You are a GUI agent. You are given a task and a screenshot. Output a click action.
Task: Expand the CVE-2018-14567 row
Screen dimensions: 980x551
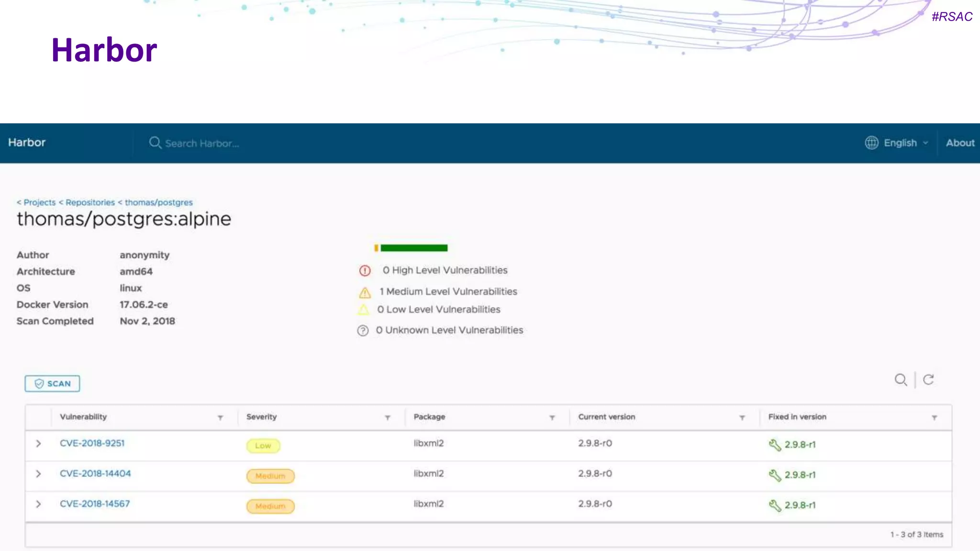click(38, 504)
